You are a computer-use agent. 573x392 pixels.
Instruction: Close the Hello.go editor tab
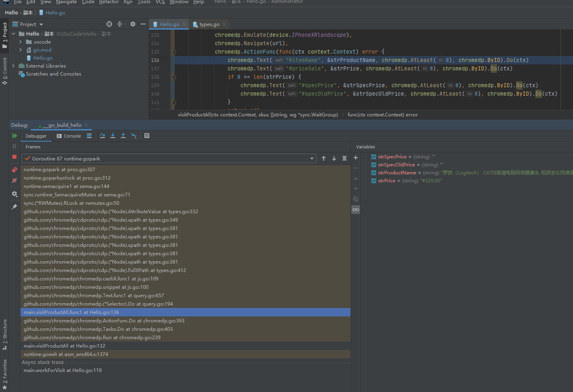(184, 24)
